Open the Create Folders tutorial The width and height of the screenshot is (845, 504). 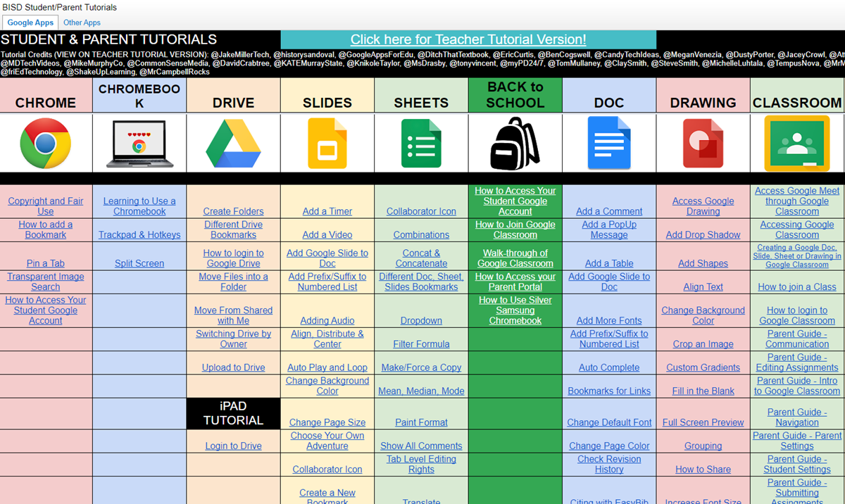233,210
